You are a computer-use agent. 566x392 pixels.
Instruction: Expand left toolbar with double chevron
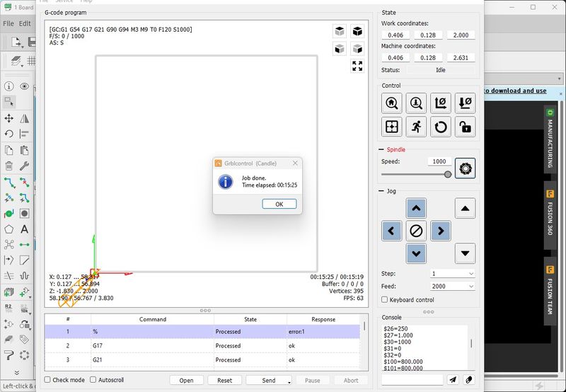click(16, 372)
